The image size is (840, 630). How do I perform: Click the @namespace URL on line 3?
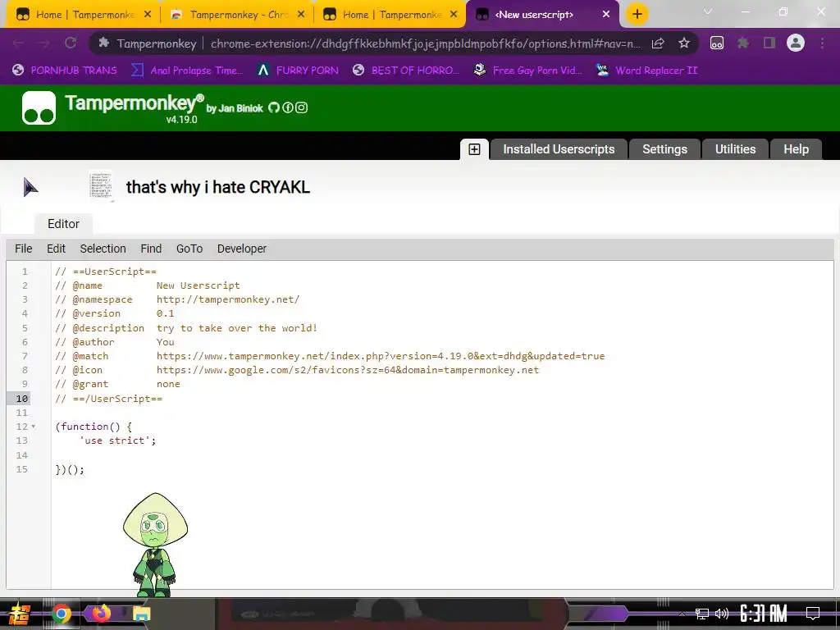click(228, 299)
